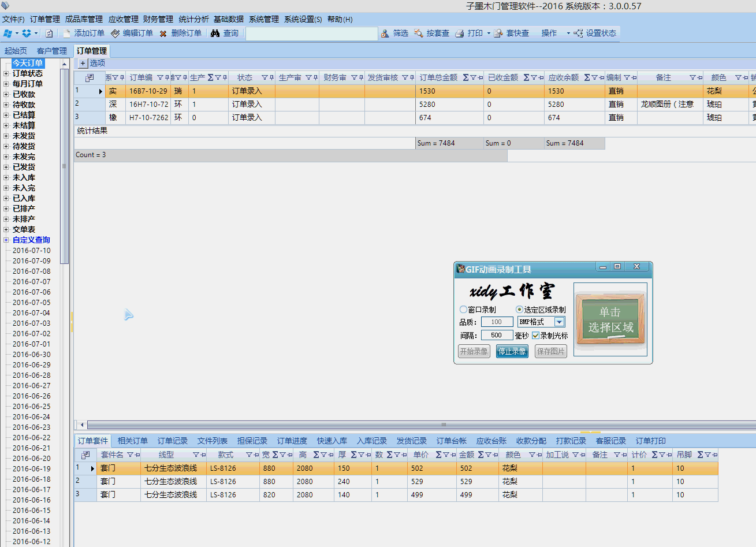Click the 删除订单 red X icon
This screenshot has height=547, width=756.
pos(163,34)
